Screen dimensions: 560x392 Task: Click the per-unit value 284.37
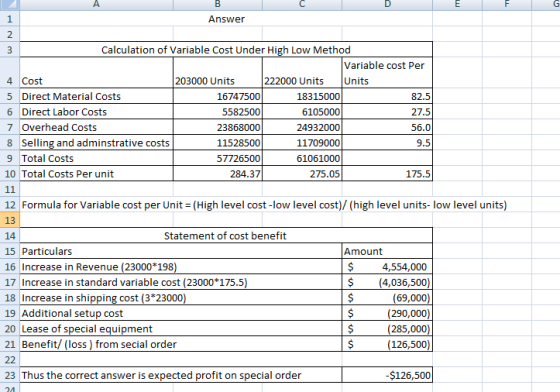218,174
